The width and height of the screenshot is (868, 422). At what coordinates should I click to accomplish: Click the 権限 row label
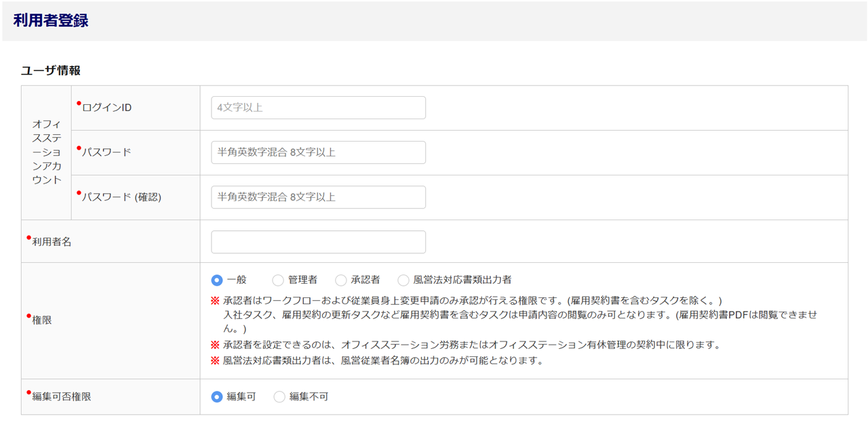coord(42,320)
